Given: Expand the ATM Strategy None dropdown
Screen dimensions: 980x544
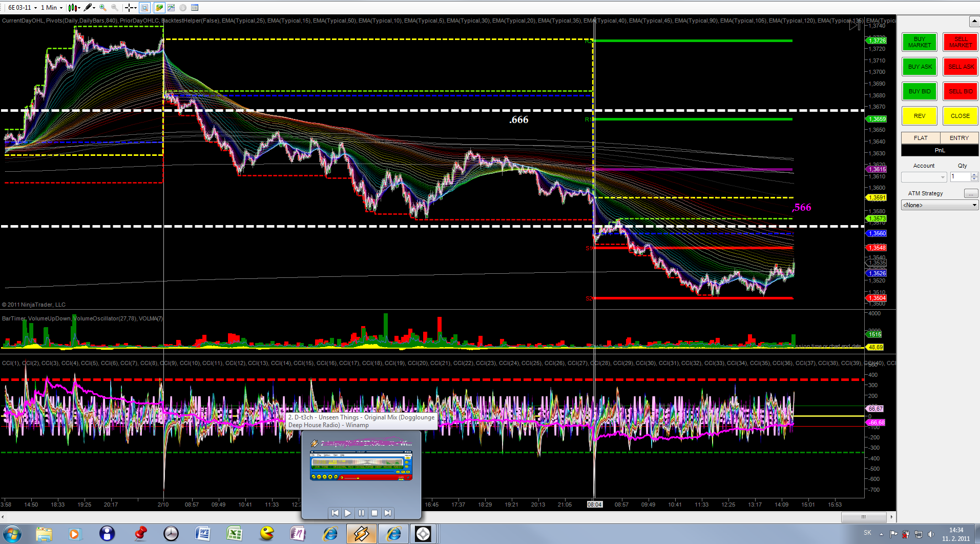Looking at the screenshot, I should coord(940,205).
